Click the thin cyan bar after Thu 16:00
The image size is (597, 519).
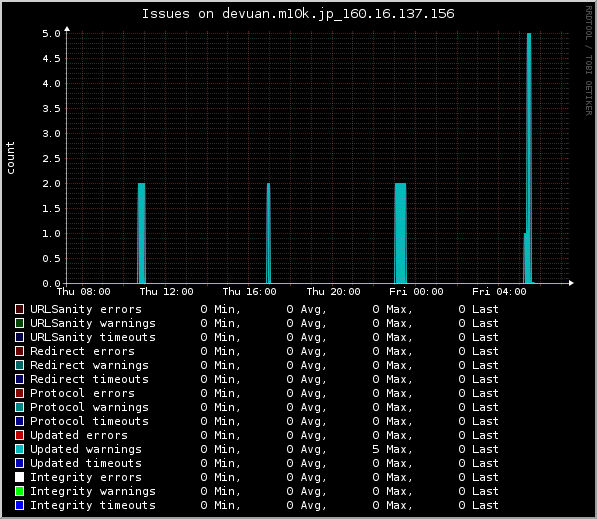(268, 233)
